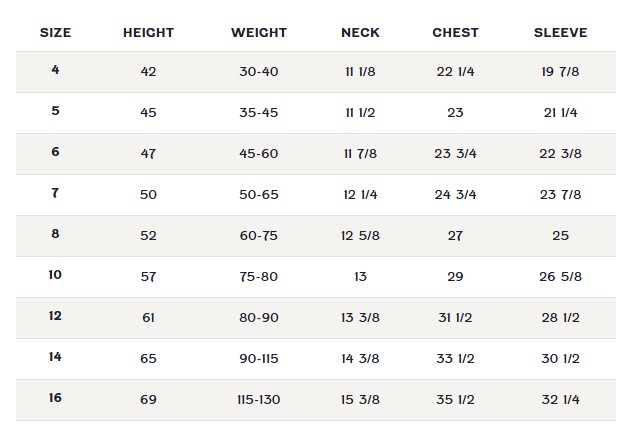The height and width of the screenshot is (445, 628).
Task: Click the SIZE column header
Action: click(x=55, y=33)
